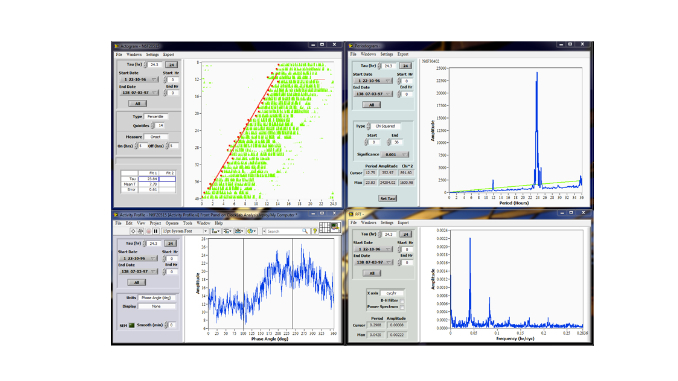Screen dimensions: 678x381
Task: Open the Operate menu in Activity Profile
Action: (172, 223)
